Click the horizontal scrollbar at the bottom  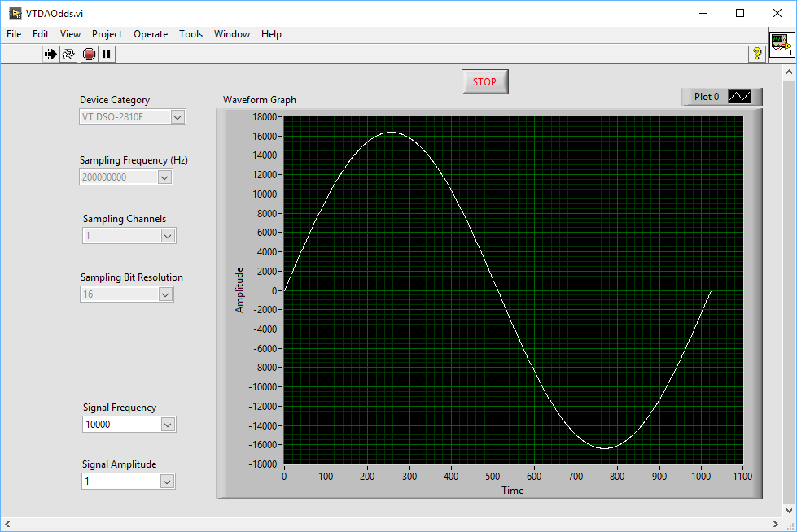391,524
